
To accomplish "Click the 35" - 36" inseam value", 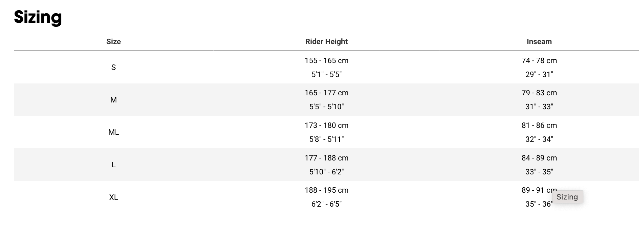I will 538,204.
